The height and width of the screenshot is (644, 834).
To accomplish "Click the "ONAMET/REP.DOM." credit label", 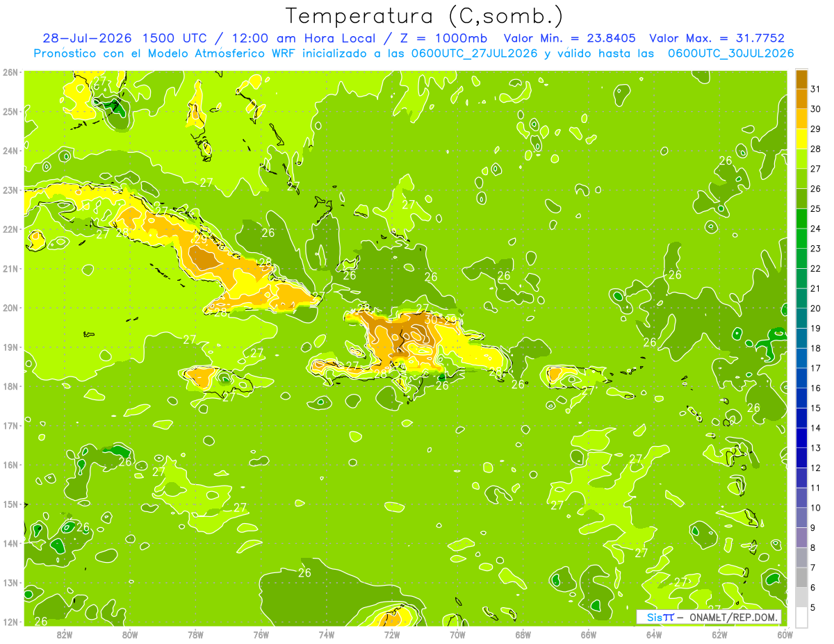I will pos(733,617).
